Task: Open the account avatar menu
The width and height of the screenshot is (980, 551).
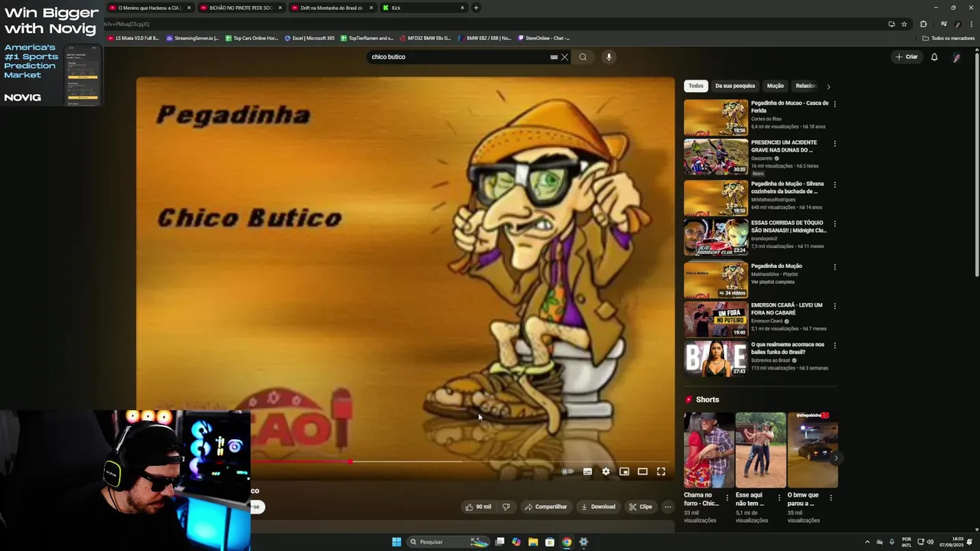Action: pos(956,57)
